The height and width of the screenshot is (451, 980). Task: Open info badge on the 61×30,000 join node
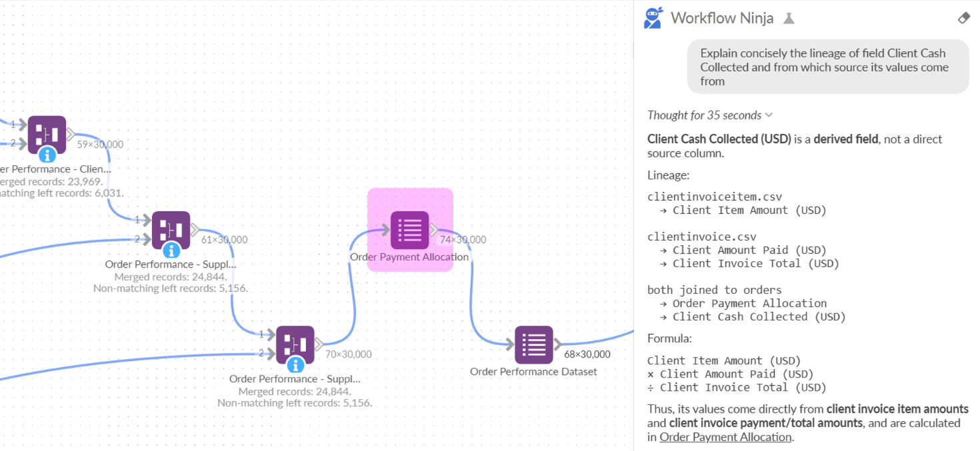[171, 250]
